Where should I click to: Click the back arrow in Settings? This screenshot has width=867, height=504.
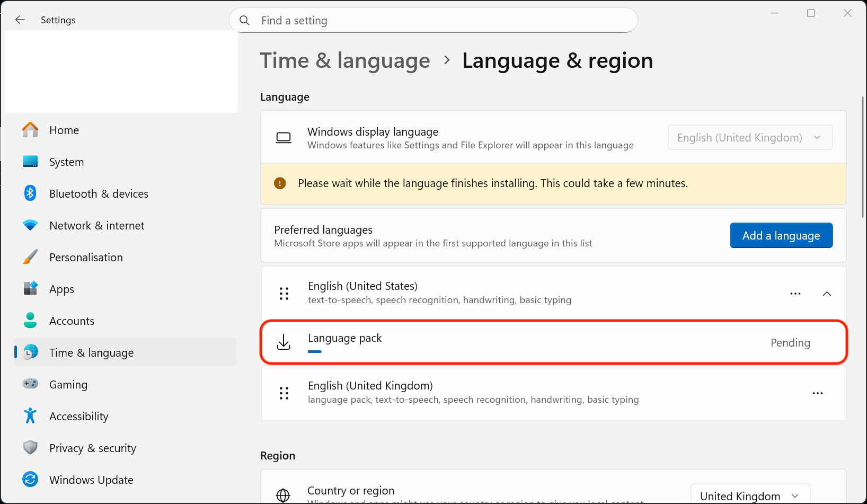(x=20, y=20)
